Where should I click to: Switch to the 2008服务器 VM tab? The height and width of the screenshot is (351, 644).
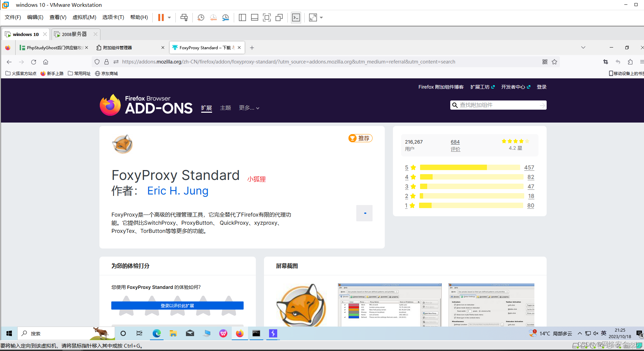click(74, 34)
